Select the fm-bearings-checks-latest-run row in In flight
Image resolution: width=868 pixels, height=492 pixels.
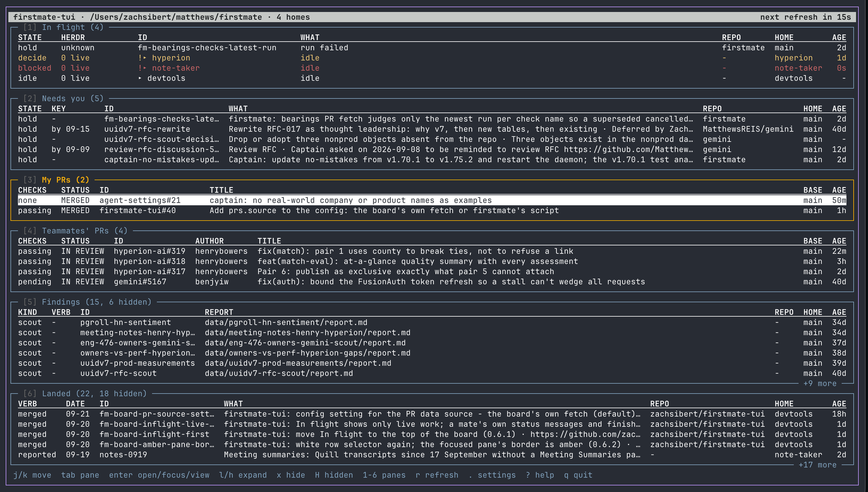[432, 48]
